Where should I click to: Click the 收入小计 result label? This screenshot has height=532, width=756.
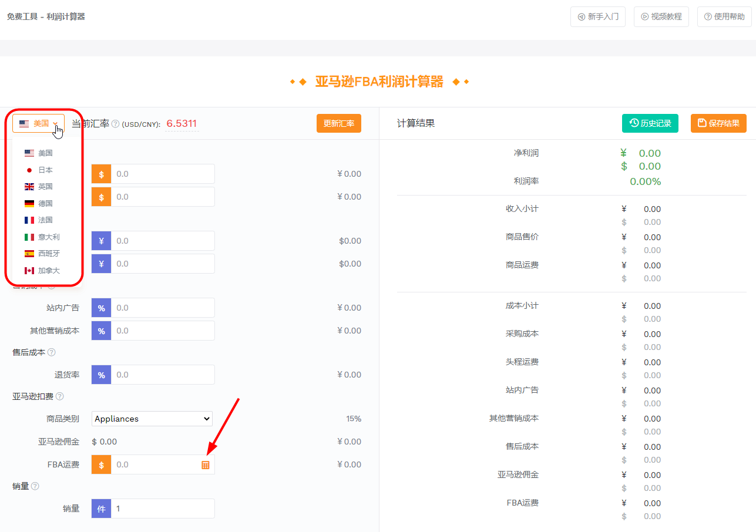coord(522,208)
